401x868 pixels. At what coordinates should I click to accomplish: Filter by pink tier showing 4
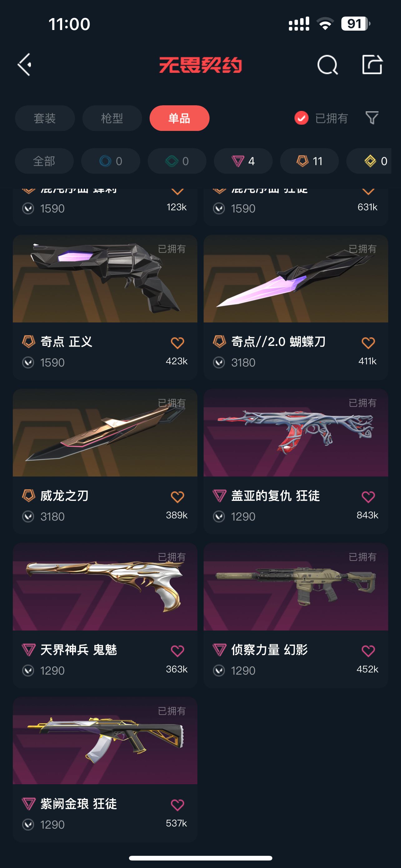tap(243, 161)
